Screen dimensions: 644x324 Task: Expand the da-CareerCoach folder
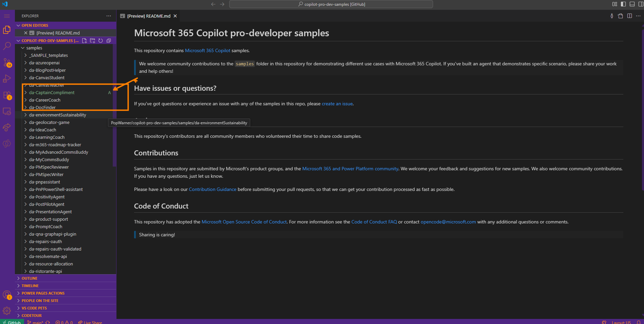tap(64, 100)
